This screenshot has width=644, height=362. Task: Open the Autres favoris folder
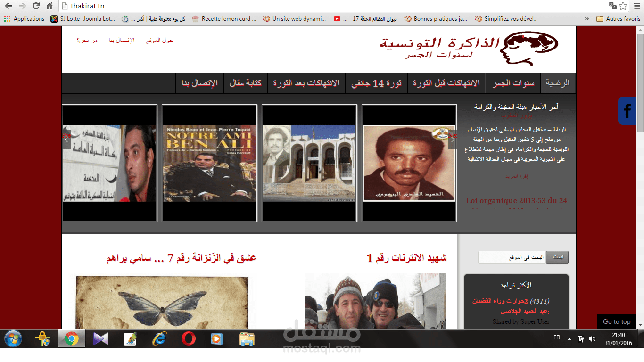tap(618, 19)
